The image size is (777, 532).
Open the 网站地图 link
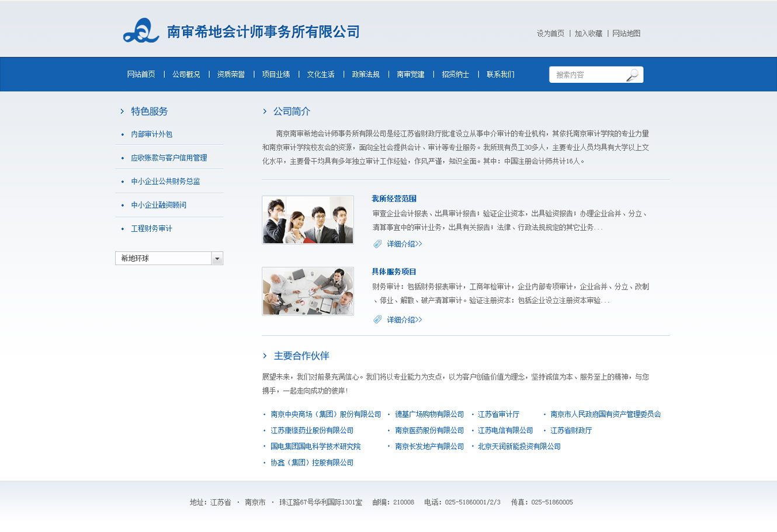626,34
